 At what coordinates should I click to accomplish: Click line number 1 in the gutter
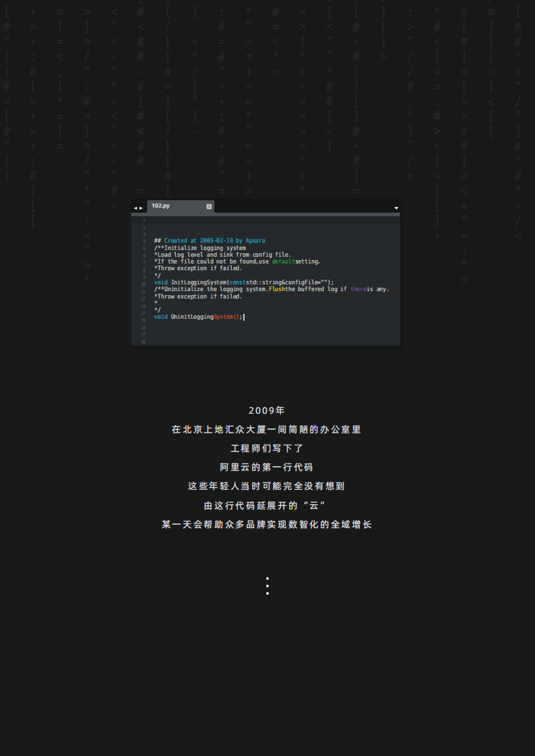pos(144,220)
